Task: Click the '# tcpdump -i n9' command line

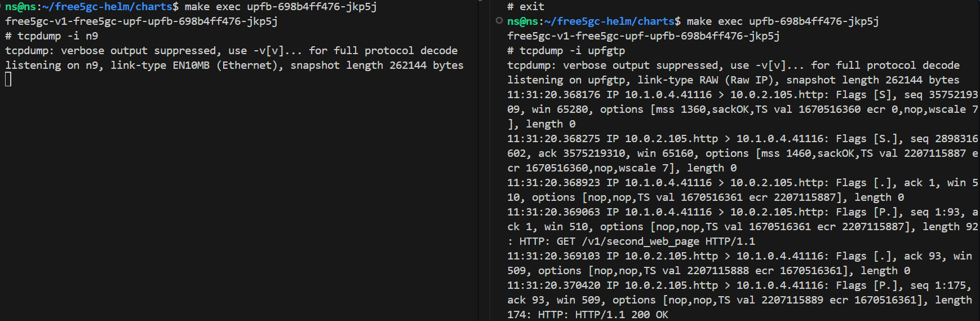Action: pyautogui.click(x=51, y=36)
